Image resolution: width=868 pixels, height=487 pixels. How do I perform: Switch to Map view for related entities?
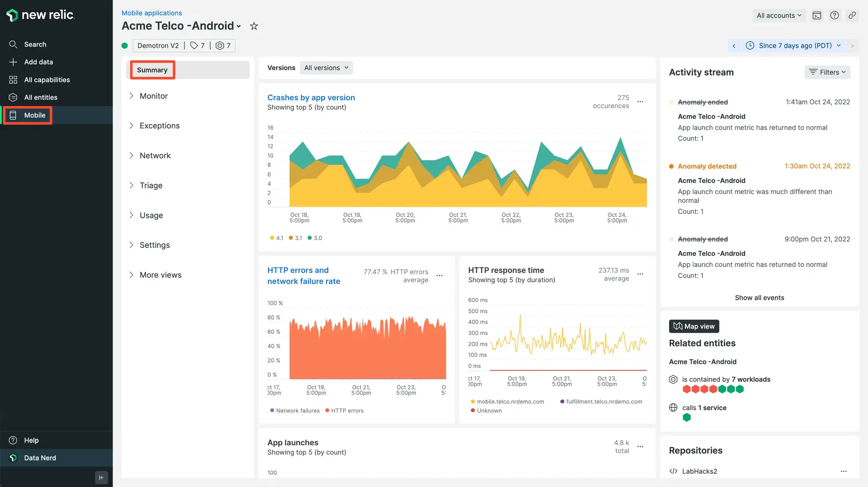pyautogui.click(x=694, y=326)
